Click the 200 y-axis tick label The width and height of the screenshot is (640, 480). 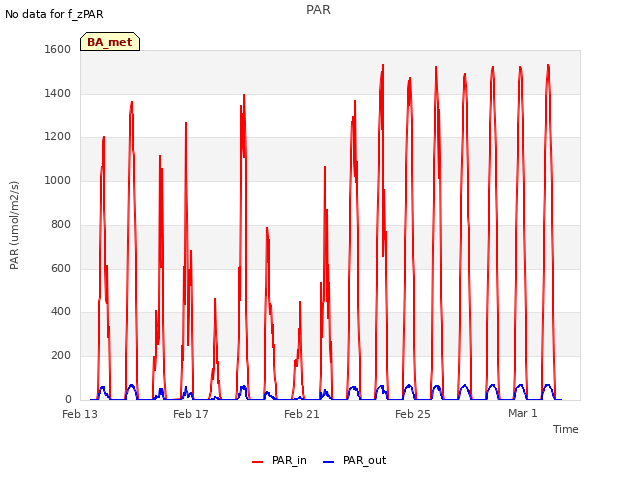point(61,356)
